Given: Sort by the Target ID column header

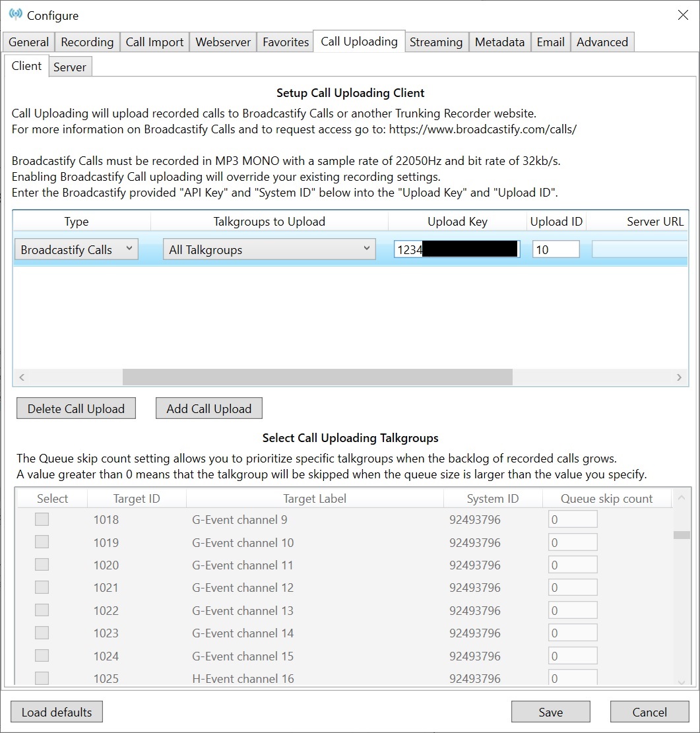Looking at the screenshot, I should tap(137, 498).
